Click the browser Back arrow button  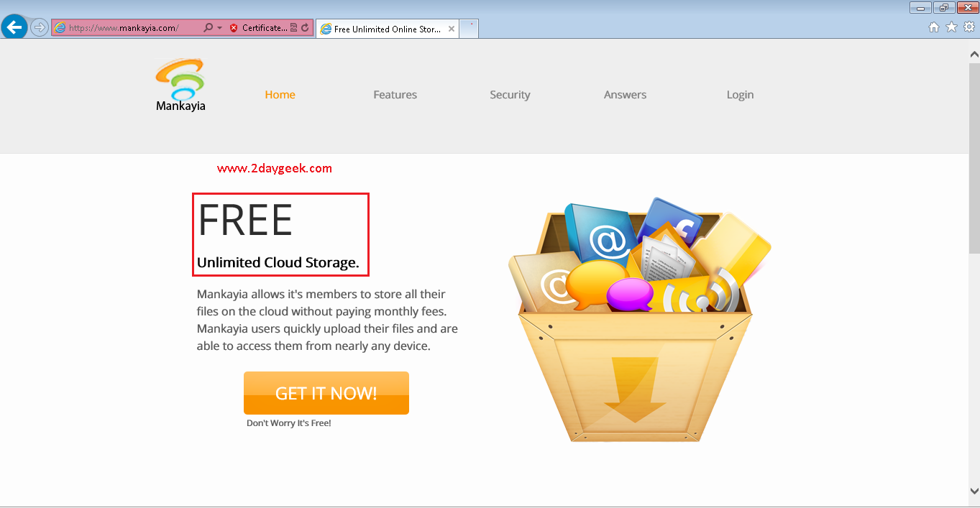click(14, 27)
